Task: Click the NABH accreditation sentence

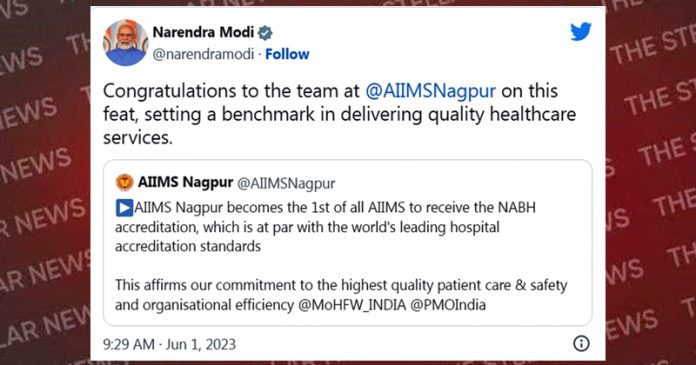Action: [x=325, y=227]
